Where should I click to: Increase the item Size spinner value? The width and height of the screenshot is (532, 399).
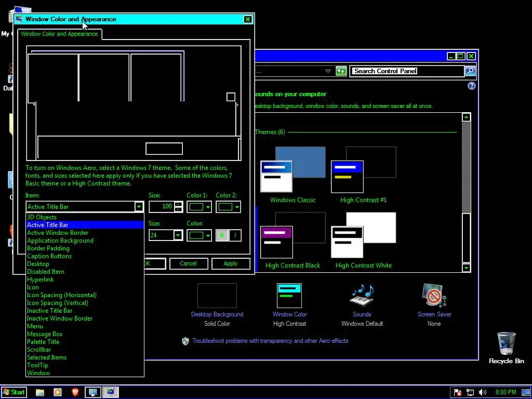(179, 204)
